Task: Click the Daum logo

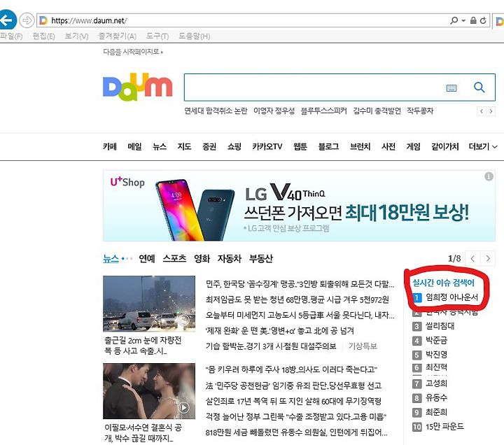Action: click(x=138, y=87)
